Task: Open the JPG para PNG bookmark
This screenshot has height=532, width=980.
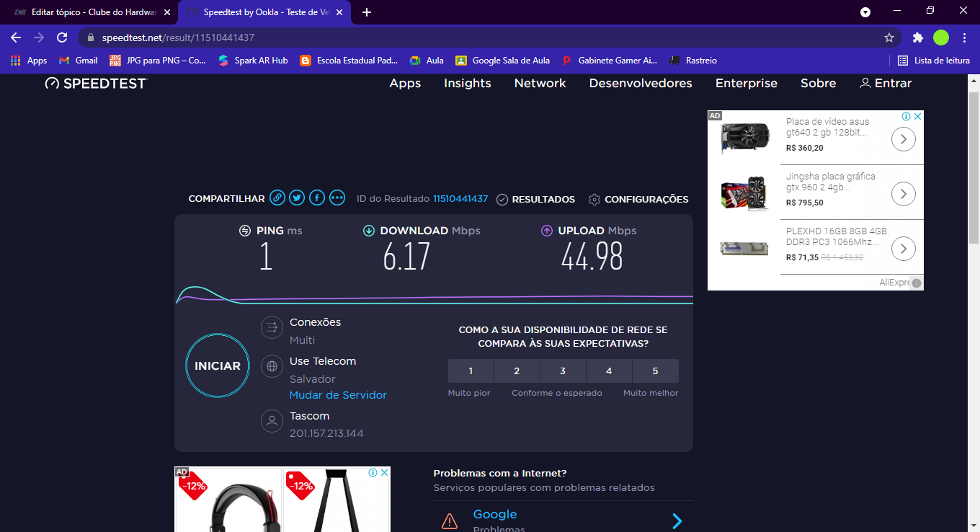Action: [158, 61]
